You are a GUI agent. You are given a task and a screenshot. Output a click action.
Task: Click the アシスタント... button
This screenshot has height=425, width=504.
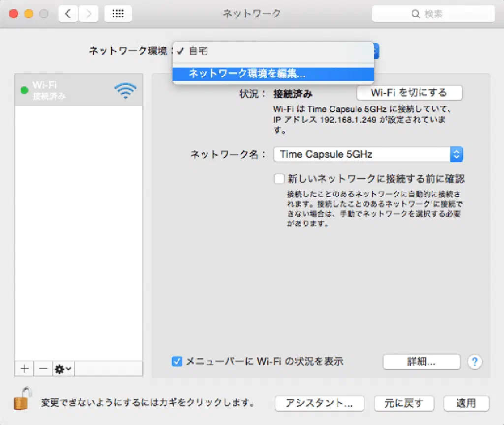319,403
